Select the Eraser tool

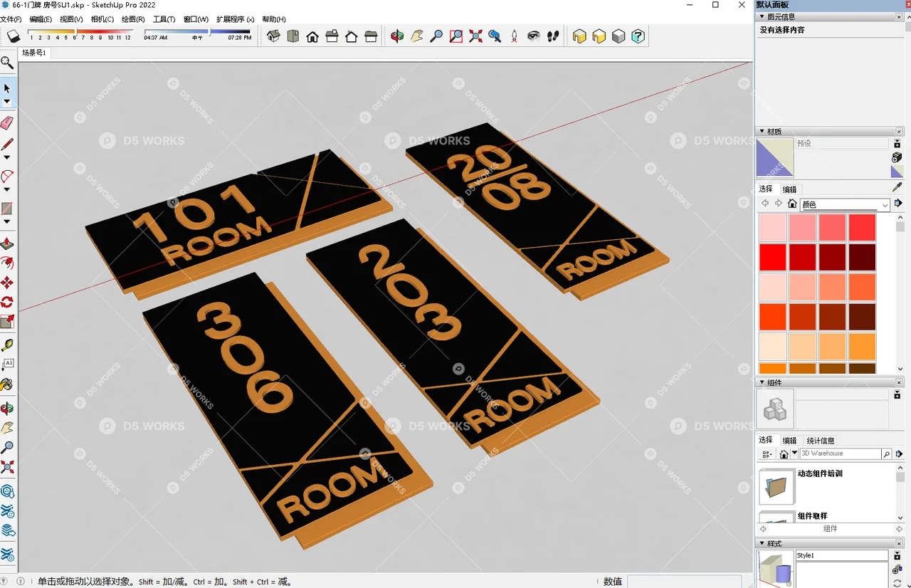coord(9,122)
